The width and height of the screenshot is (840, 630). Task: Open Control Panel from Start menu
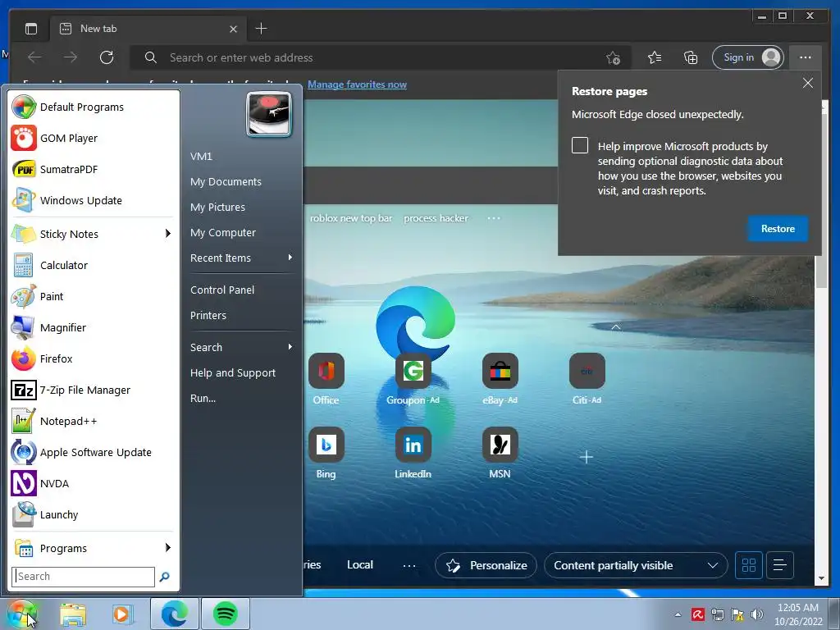point(222,290)
